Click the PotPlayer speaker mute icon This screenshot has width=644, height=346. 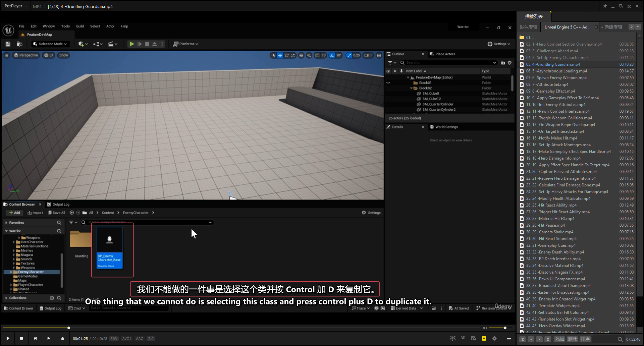pos(485,328)
